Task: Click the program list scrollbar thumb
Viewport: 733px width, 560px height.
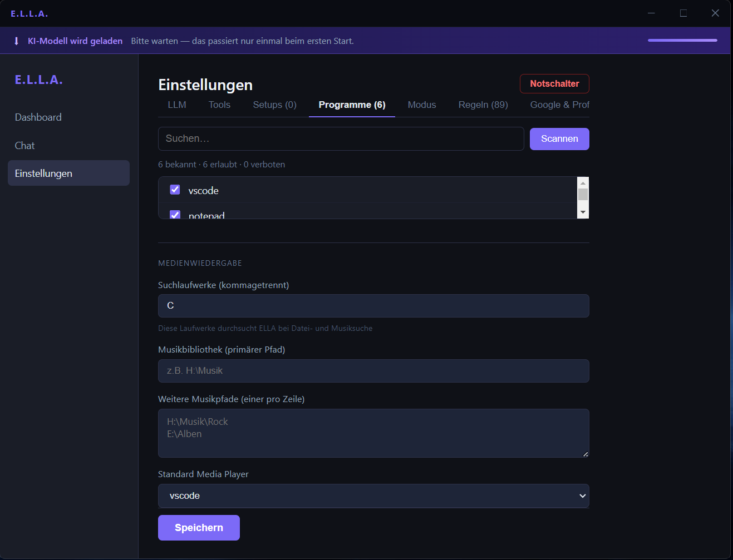Action: [583, 194]
